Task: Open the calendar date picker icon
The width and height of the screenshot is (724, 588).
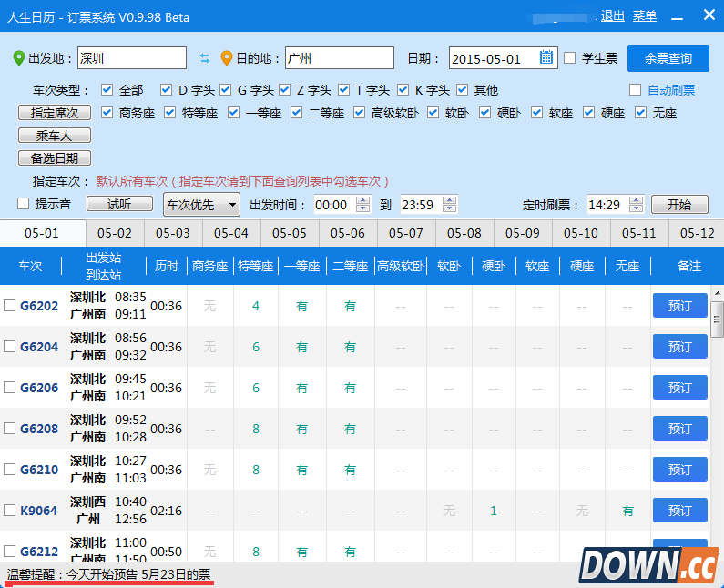Action: click(x=546, y=57)
